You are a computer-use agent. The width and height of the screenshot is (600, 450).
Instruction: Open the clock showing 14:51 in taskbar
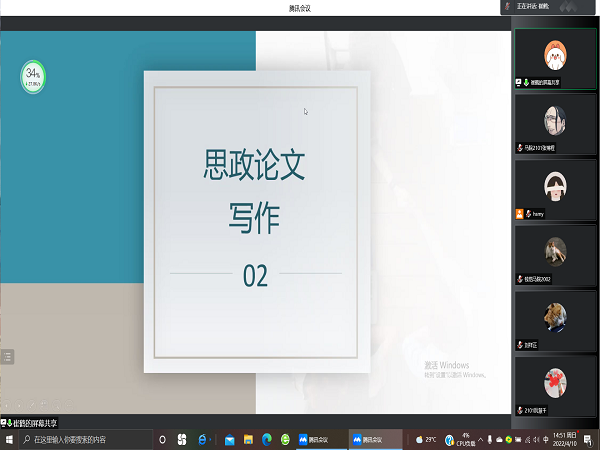coord(564,439)
